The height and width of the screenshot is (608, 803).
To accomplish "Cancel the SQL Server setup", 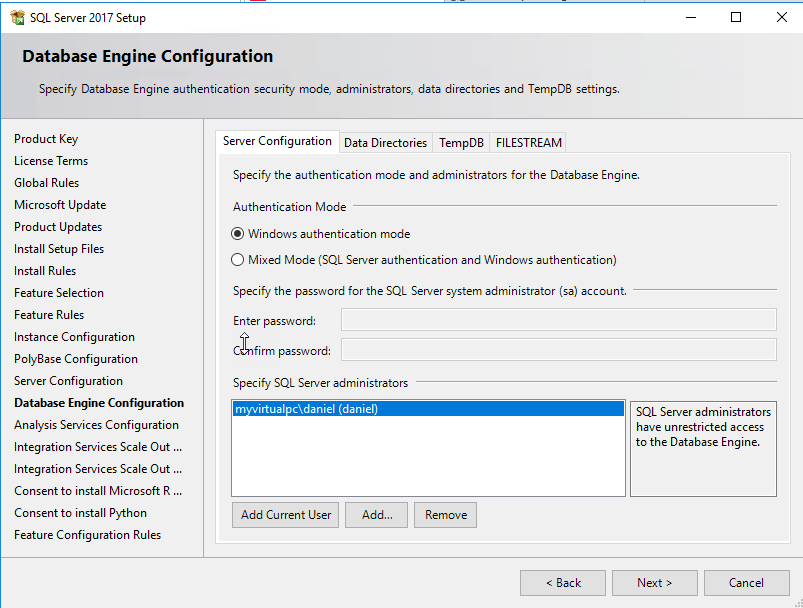I will click(x=746, y=583).
